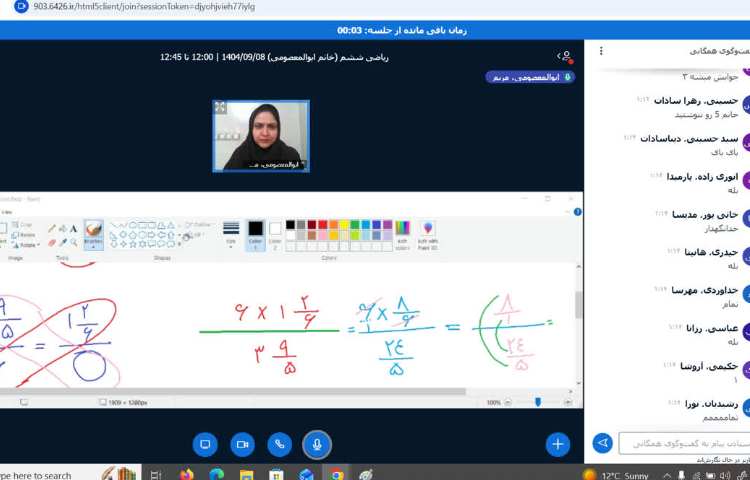The width and height of the screenshot is (750, 480).
Task: Open the blue plus actions menu
Action: tap(557, 444)
